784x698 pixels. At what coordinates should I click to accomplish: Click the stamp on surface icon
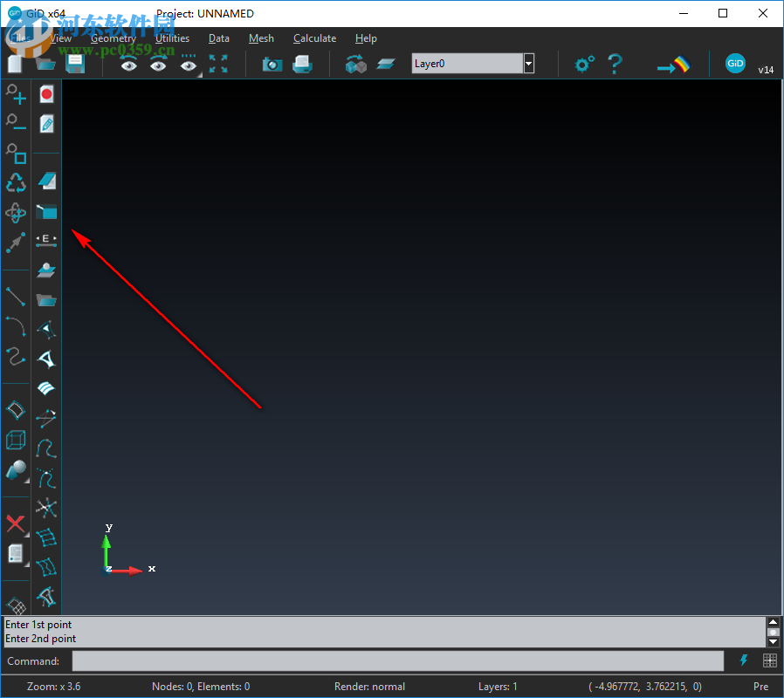click(46, 270)
